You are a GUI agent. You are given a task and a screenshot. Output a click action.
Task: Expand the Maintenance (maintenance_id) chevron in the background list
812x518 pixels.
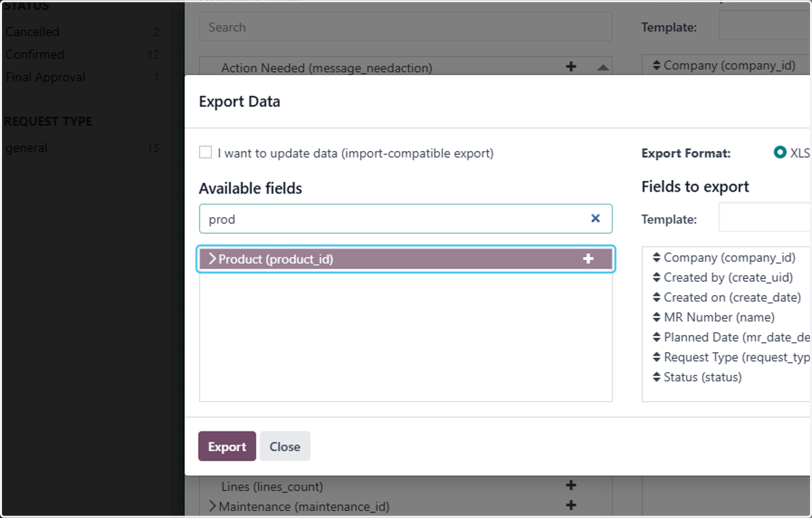tap(212, 506)
